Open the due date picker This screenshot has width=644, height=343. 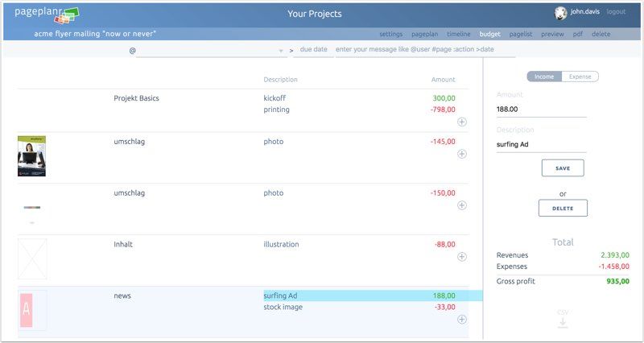(x=313, y=50)
